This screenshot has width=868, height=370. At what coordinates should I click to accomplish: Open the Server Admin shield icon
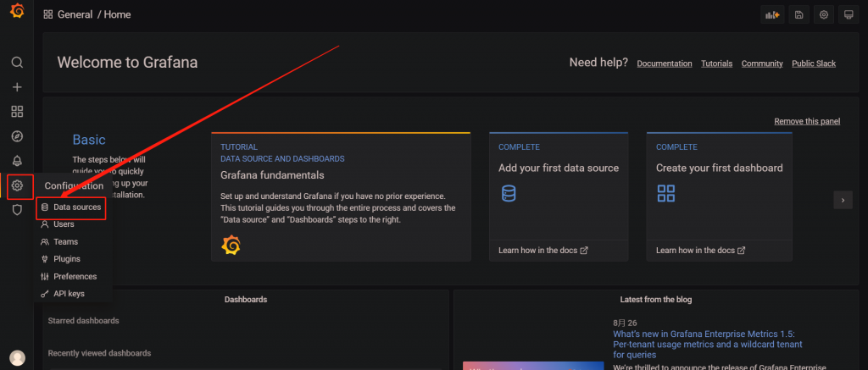click(x=17, y=210)
